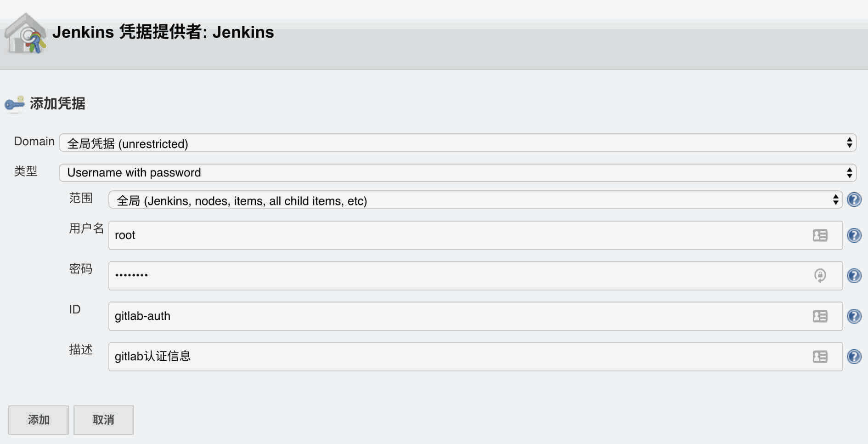Screen dimensions: 868x444
Task: Click the 取消 button
Action: point(104,420)
